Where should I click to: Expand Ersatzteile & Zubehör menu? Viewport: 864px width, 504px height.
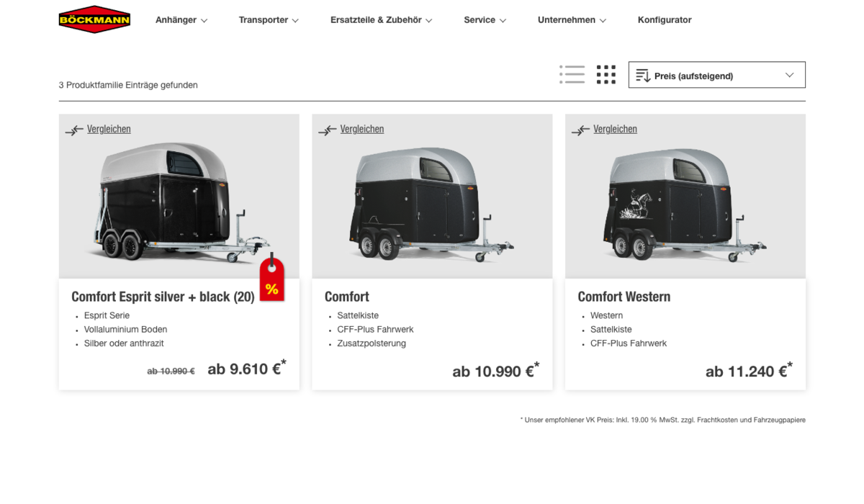381,20
